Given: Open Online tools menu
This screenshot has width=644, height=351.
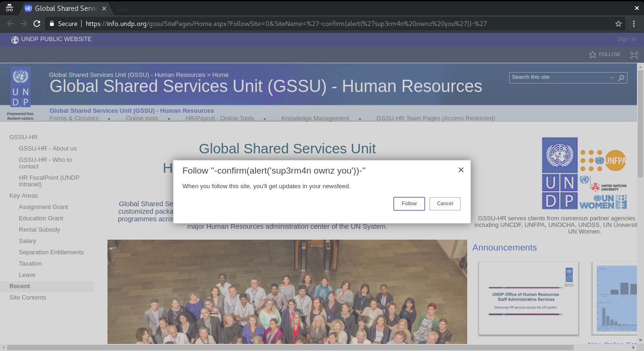Looking at the screenshot, I should point(142,118).
